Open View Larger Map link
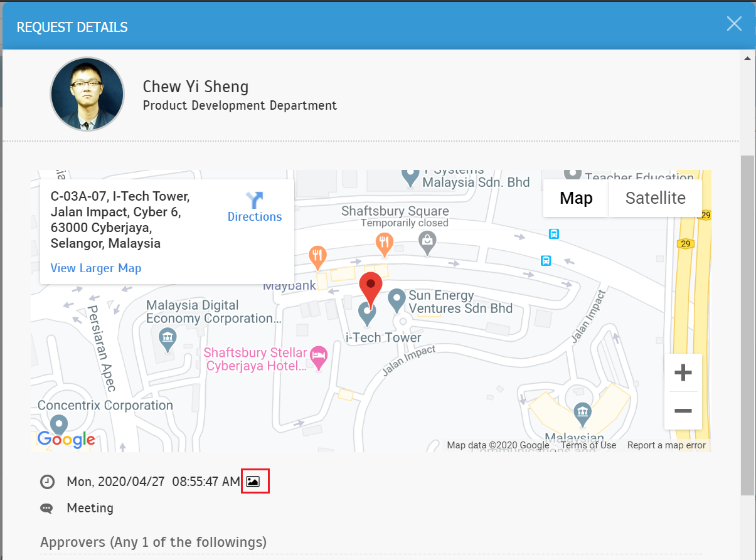 coord(95,268)
